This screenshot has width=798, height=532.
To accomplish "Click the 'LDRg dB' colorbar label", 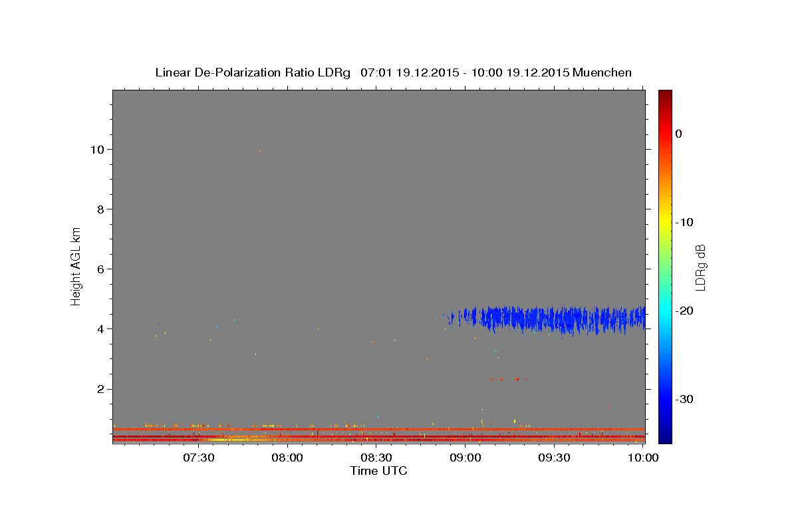I will coord(700,267).
